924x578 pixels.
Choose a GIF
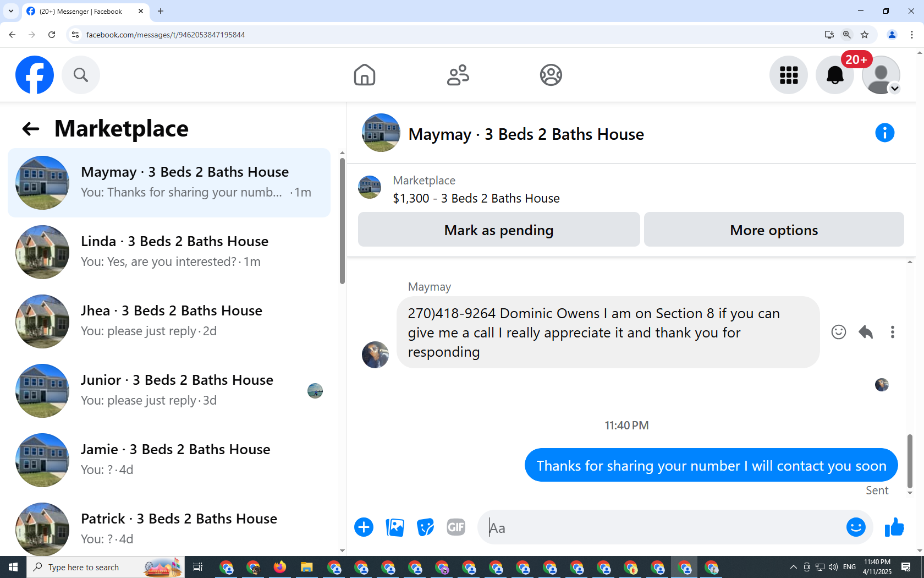click(x=456, y=527)
